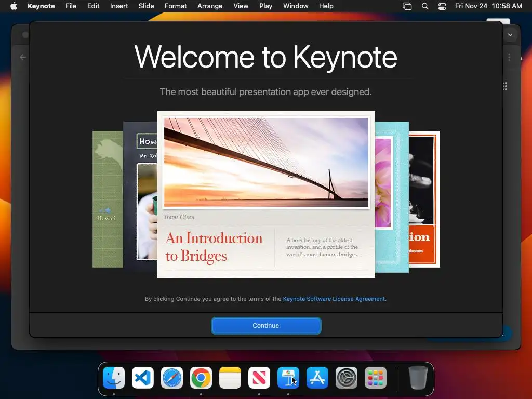Open Spotlight search in menu bar

425,6
